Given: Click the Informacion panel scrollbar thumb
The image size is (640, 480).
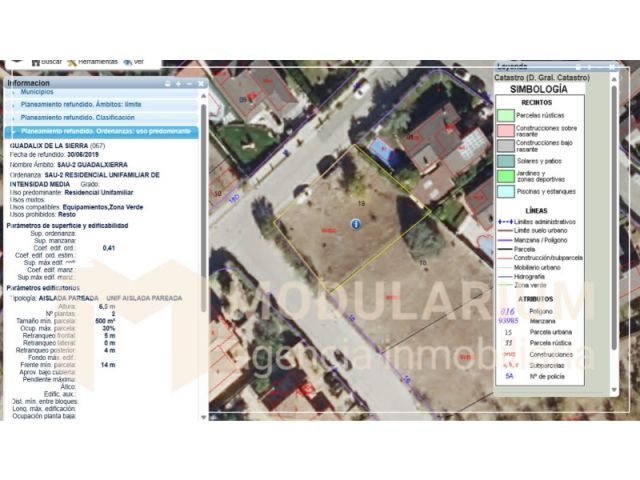Looking at the screenshot, I should click(x=204, y=208).
